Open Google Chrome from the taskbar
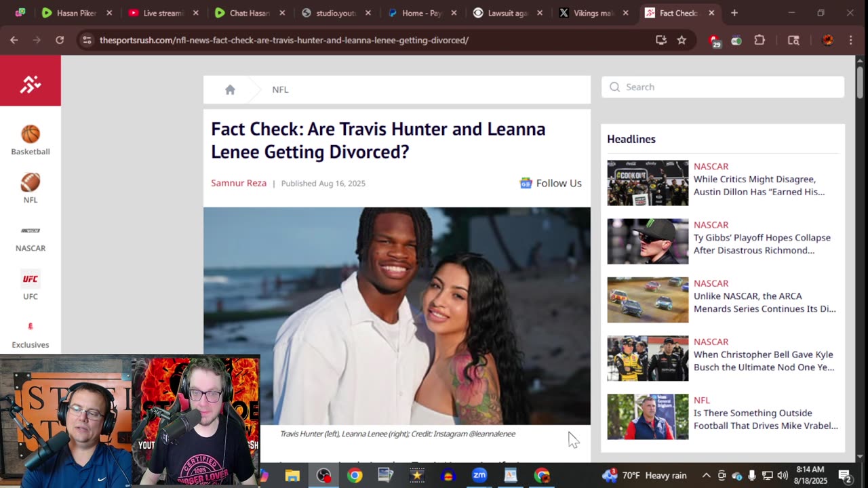868x488 pixels. [355, 476]
